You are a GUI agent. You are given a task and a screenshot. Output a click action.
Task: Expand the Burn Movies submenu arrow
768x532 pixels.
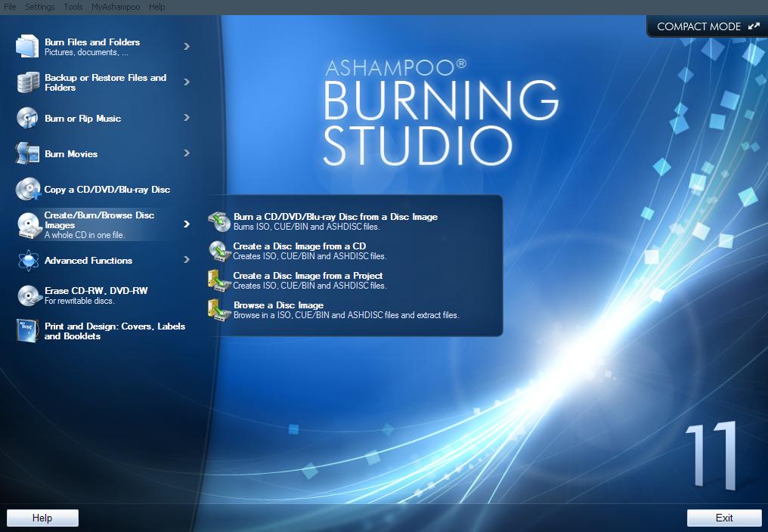pyautogui.click(x=187, y=153)
